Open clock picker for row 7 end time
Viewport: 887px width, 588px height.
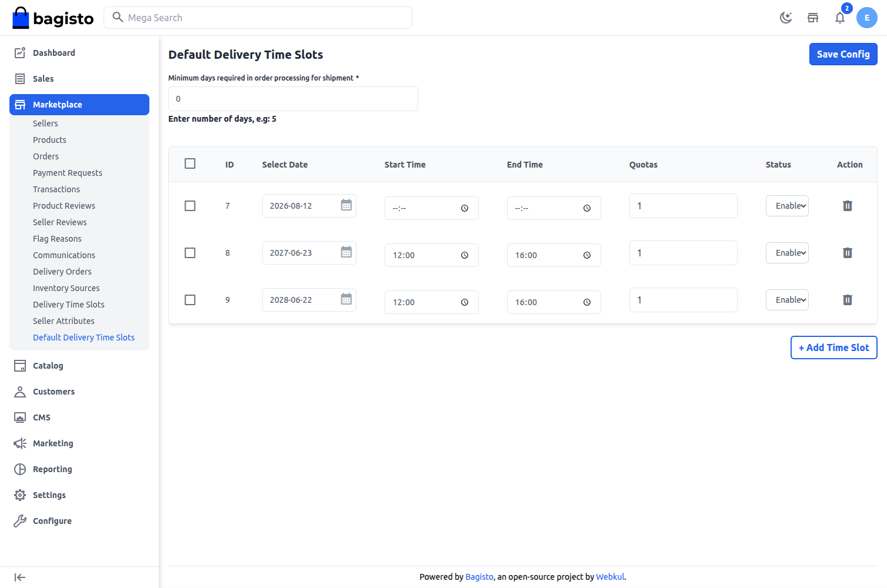pos(587,208)
